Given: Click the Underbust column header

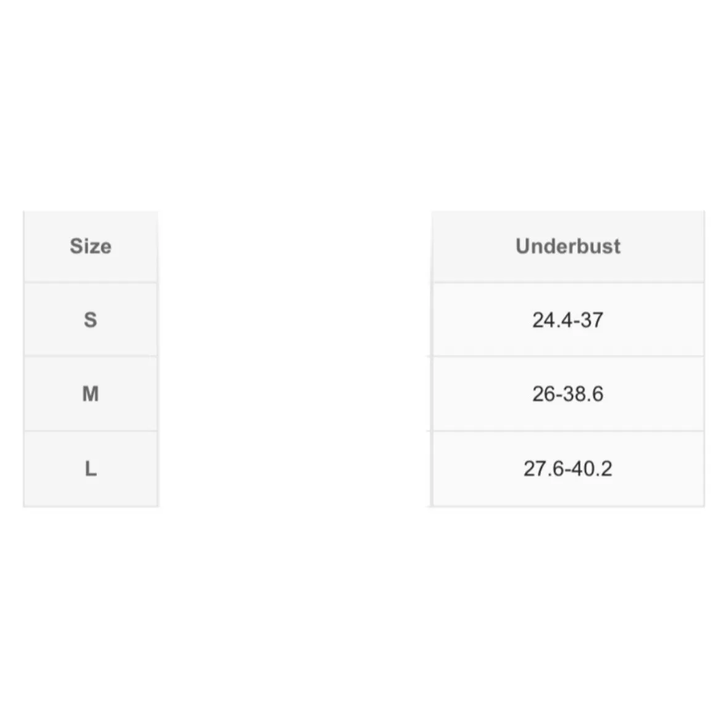Looking at the screenshot, I should pyautogui.click(x=568, y=246).
